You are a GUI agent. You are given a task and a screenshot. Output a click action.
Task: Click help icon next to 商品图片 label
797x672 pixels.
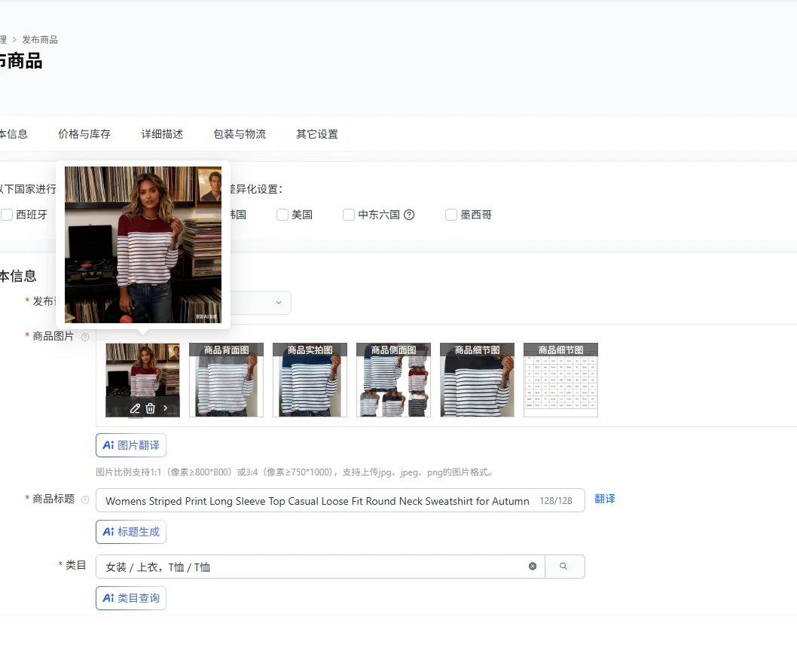[x=85, y=337]
